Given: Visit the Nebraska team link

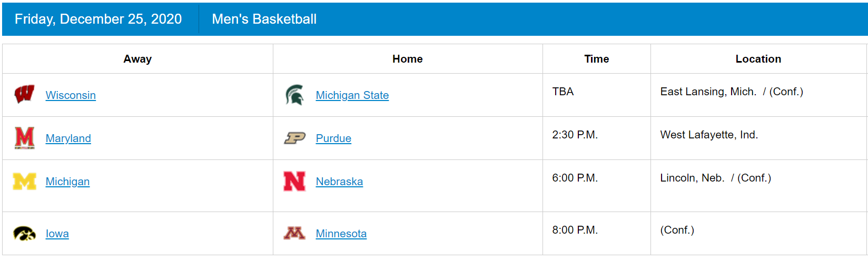Looking at the screenshot, I should tap(339, 182).
